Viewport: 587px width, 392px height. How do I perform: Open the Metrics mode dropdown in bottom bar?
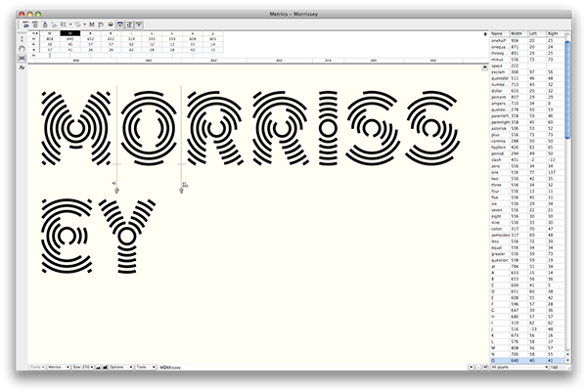tap(59, 368)
